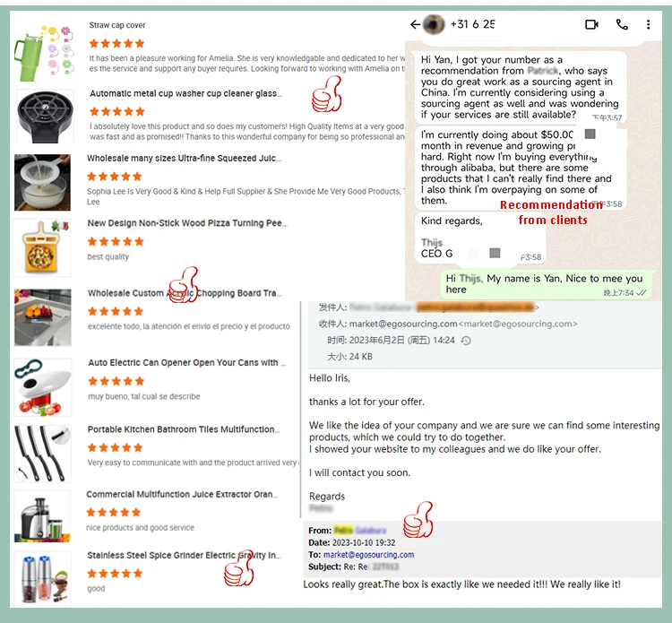Select the juice strainer product thumbnail

[42, 182]
